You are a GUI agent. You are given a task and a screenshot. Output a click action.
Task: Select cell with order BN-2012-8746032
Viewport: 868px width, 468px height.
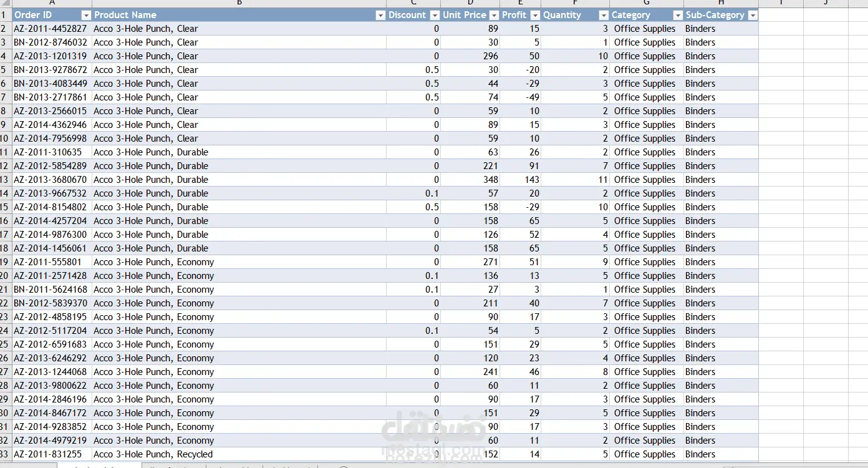[x=52, y=42]
